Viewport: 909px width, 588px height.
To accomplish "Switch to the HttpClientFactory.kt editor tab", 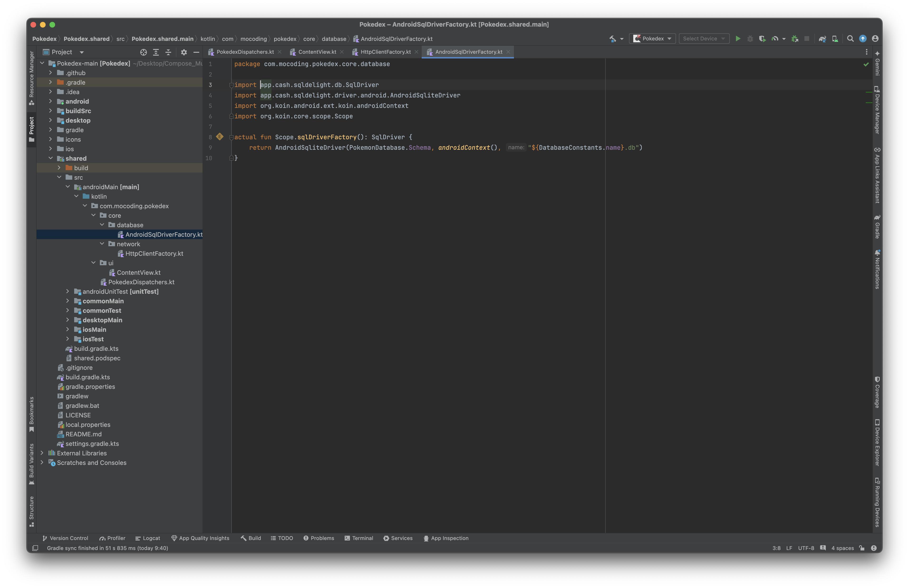I will (385, 52).
